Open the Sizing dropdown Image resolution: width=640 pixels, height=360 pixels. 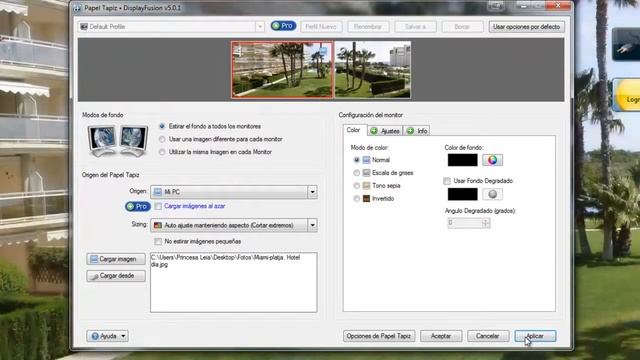coord(233,225)
